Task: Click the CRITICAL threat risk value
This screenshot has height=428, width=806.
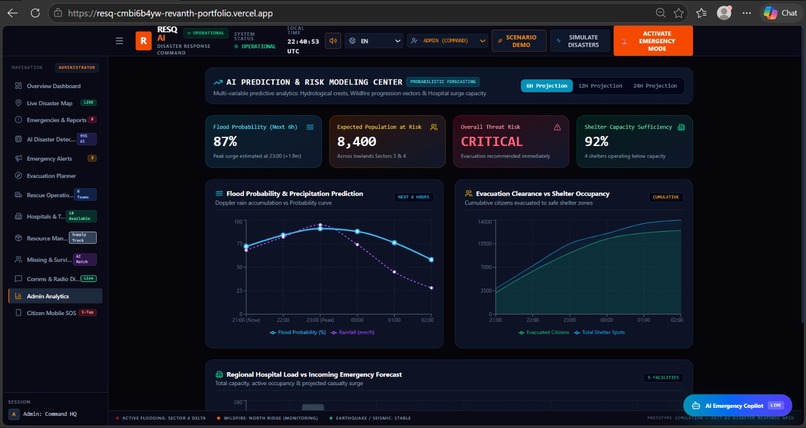Action: pyautogui.click(x=491, y=142)
